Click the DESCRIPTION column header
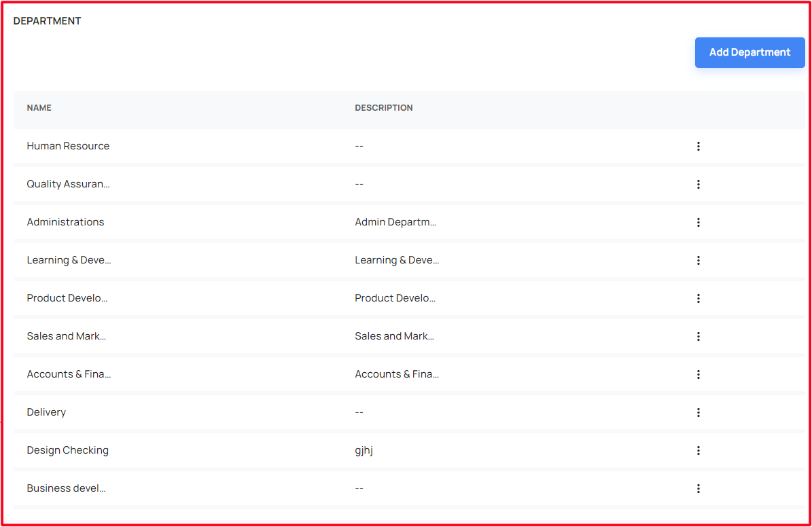The width and height of the screenshot is (812, 527). [384, 108]
